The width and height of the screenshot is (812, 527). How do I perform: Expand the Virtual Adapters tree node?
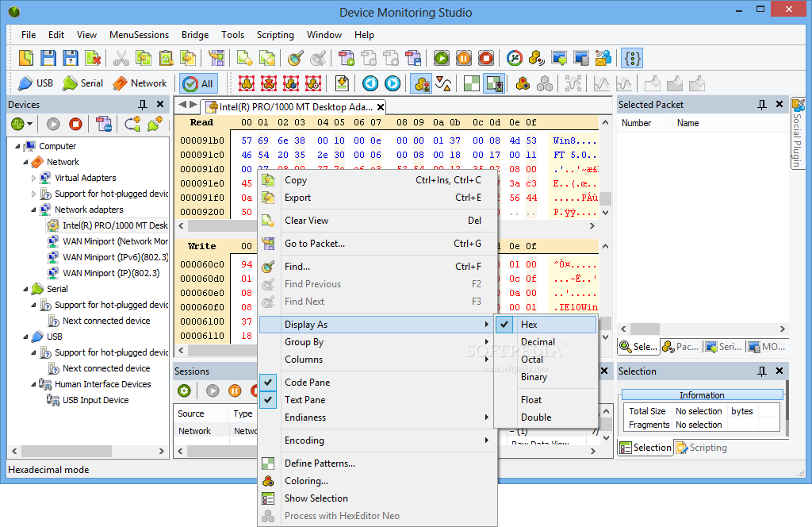point(34,179)
